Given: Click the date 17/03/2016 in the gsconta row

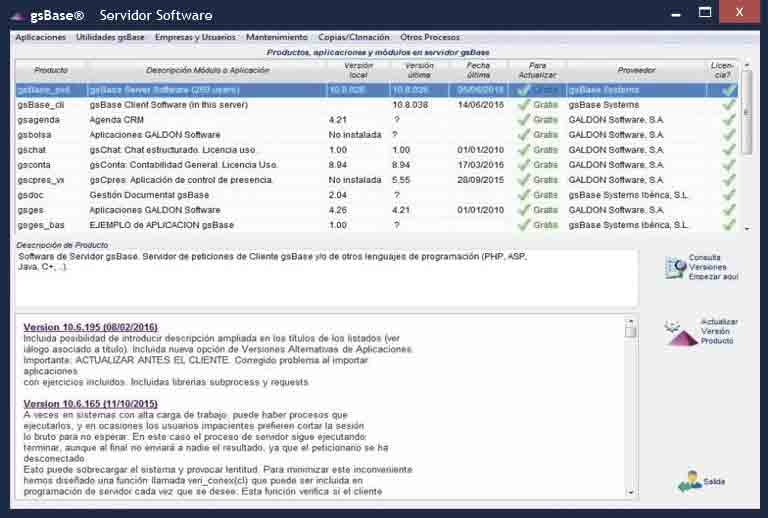Looking at the screenshot, I should 480,165.
